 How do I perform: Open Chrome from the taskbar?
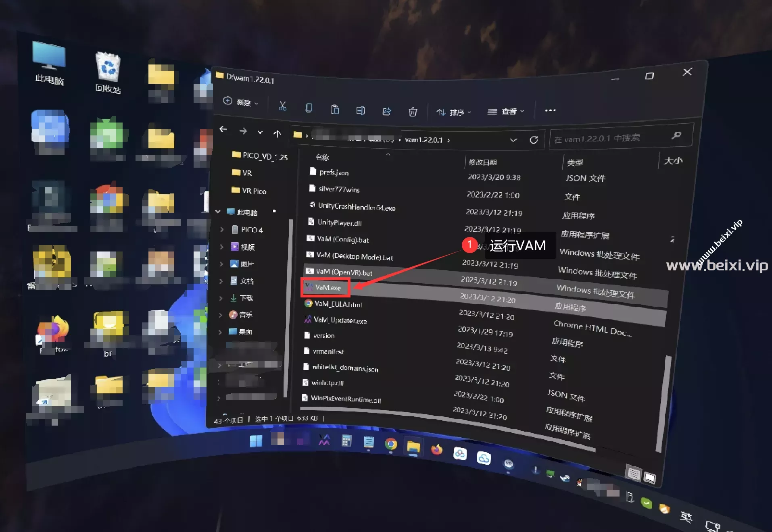click(390, 445)
